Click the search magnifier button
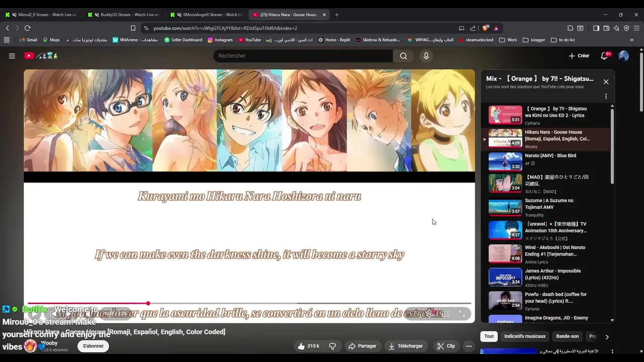 (x=404, y=56)
